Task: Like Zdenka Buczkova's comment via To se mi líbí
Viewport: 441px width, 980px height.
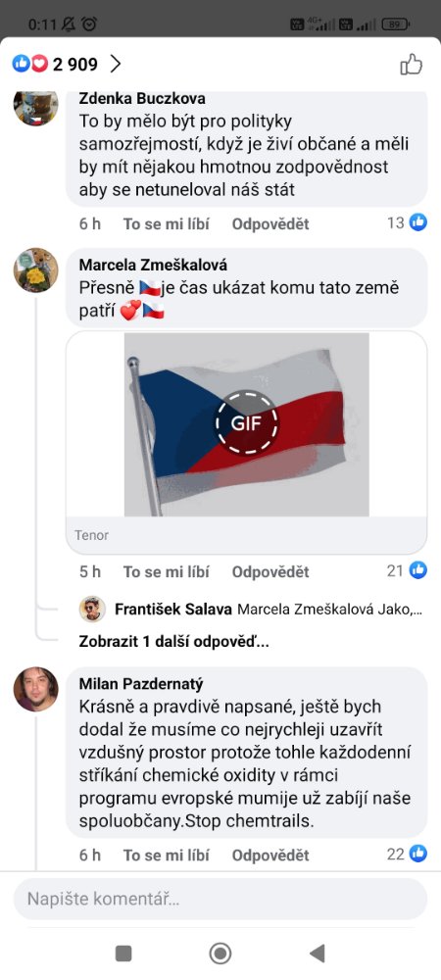Action: tap(167, 223)
